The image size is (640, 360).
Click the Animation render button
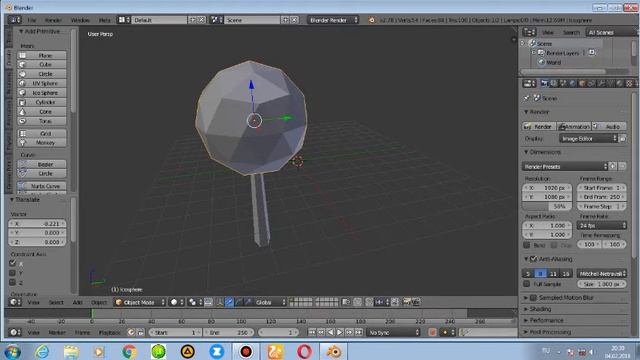pos(574,127)
